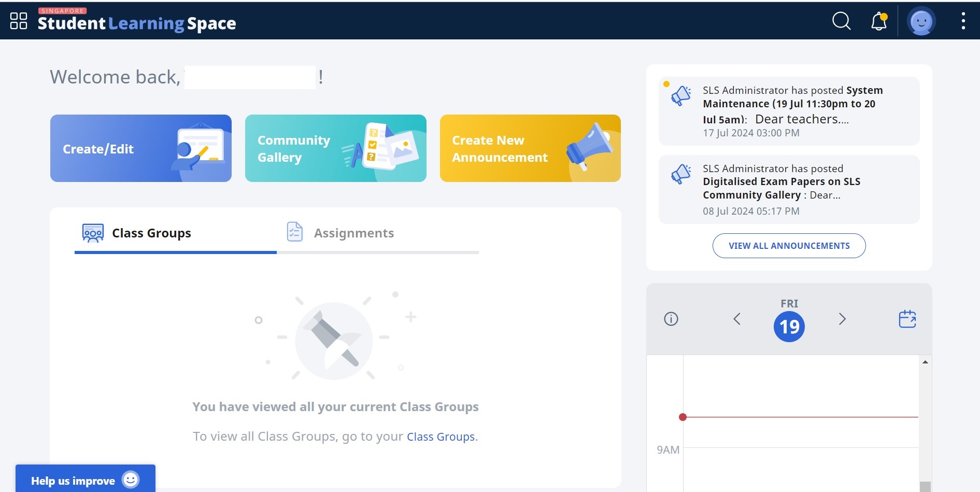Viewport: 980px width, 492px height.
Task: Open the notifications bell
Action: (879, 21)
